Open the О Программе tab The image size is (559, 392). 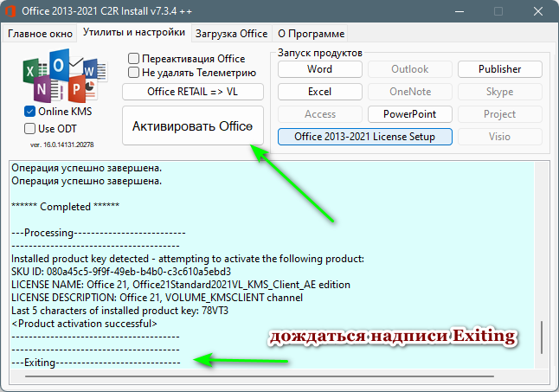pos(311,34)
